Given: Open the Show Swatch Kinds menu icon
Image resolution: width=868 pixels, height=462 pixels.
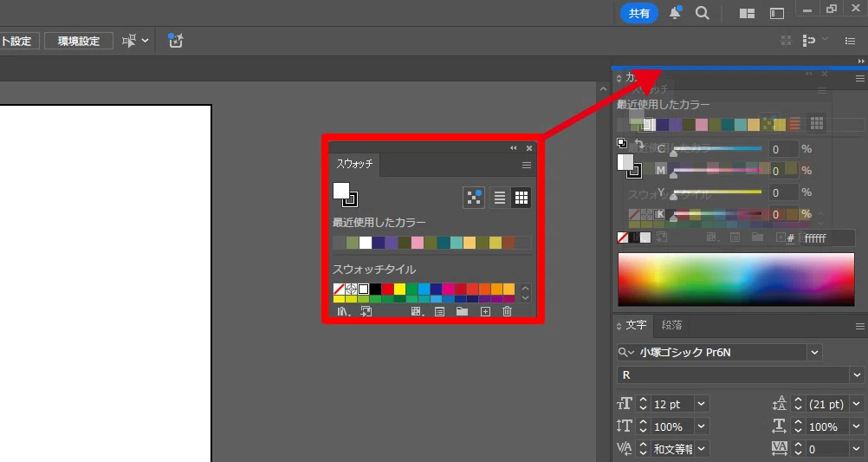Looking at the screenshot, I should [x=418, y=312].
